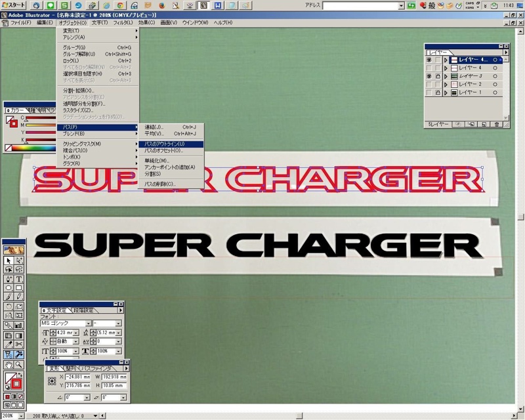Lock the レイヤー 4 layer
The image size is (525, 420).
[x=438, y=68]
